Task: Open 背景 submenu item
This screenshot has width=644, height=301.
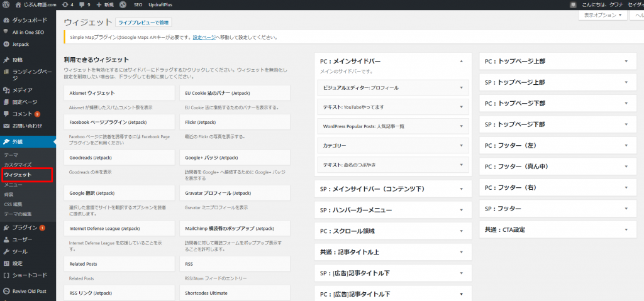Action: pos(9,194)
